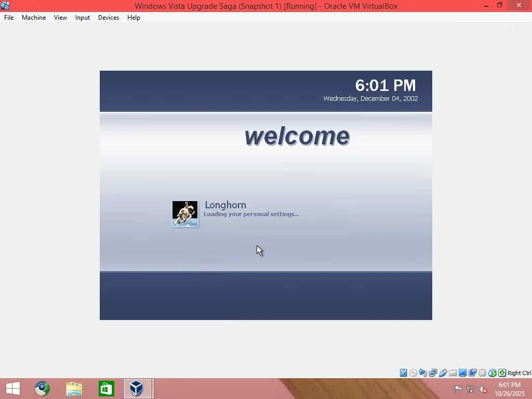
Task: Restore down the VirtualBox window
Action: 499,5
